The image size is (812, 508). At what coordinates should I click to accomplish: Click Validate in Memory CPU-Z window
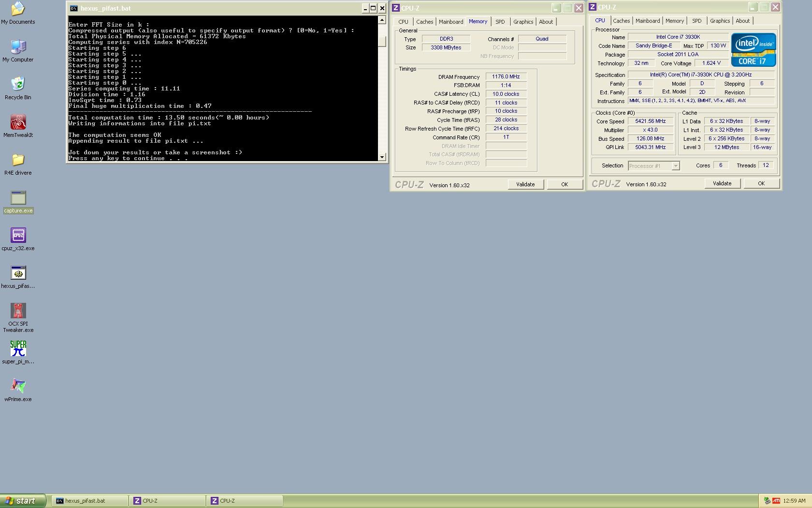pos(525,184)
